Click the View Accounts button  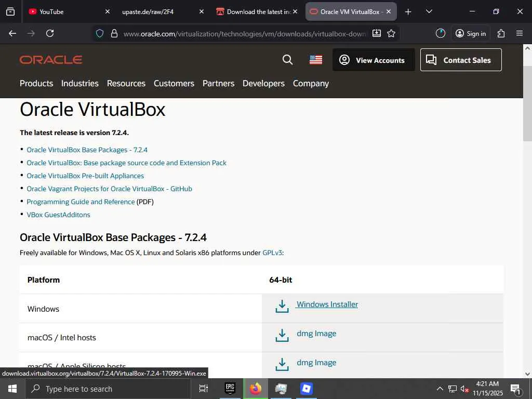click(374, 60)
